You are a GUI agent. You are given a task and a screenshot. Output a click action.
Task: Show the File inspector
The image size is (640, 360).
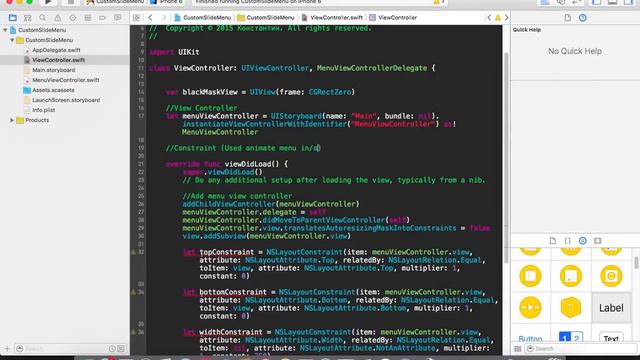568,18
